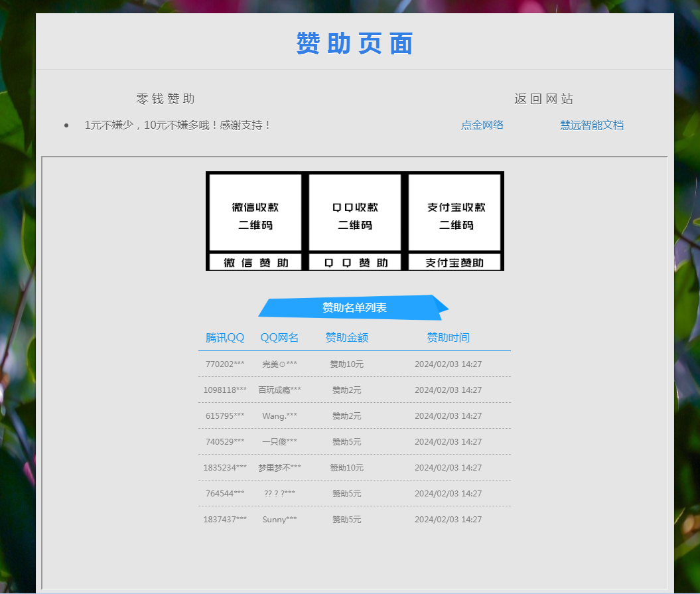
Task: Click QQ number 1837437***
Action: point(225,520)
